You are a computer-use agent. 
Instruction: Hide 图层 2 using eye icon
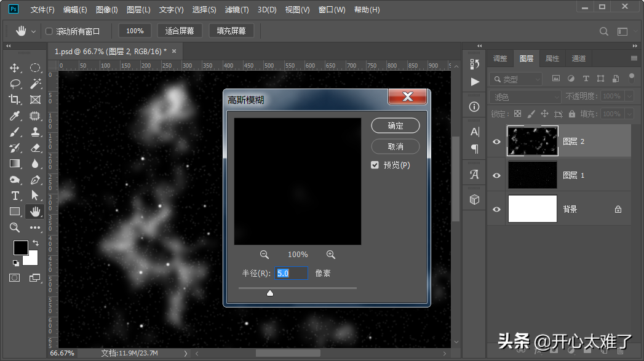pyautogui.click(x=497, y=141)
